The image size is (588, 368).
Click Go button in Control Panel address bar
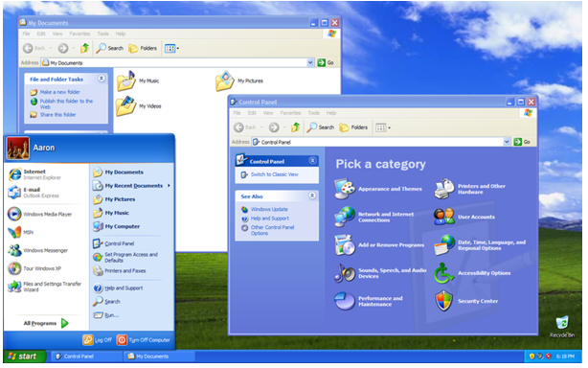522,142
